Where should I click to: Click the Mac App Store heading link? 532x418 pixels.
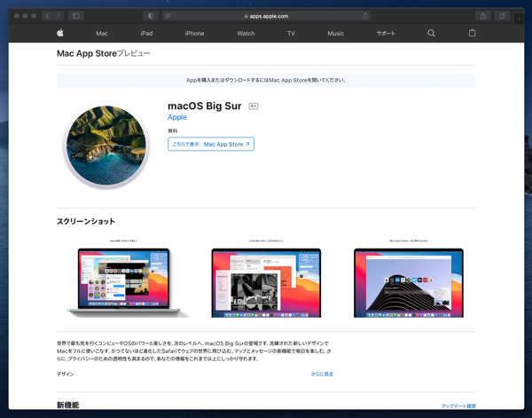tap(87, 53)
